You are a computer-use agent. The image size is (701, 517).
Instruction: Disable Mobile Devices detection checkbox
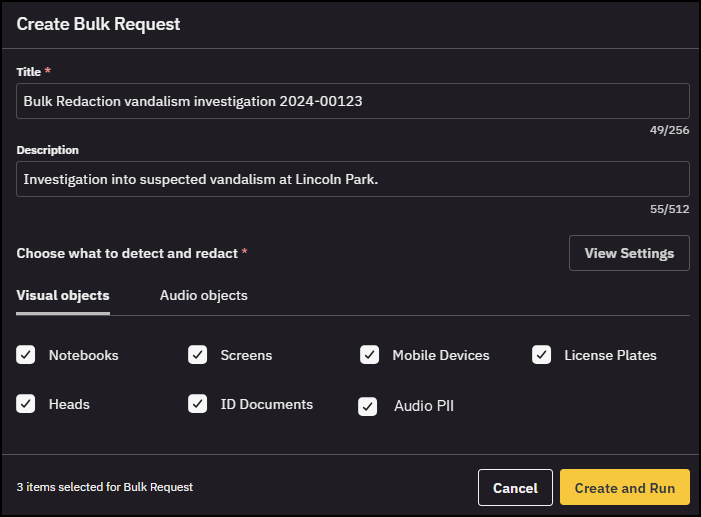point(370,355)
